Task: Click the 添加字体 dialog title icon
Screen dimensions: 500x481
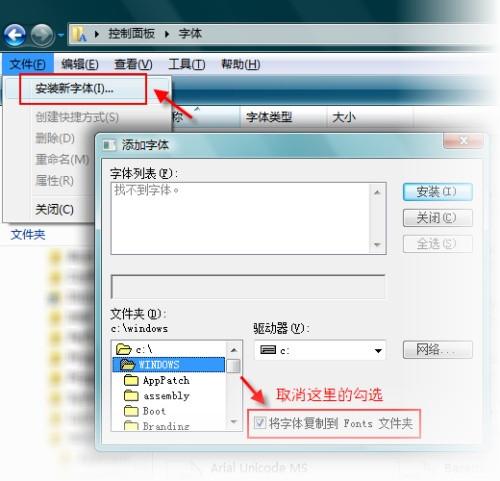Action: 109,145
